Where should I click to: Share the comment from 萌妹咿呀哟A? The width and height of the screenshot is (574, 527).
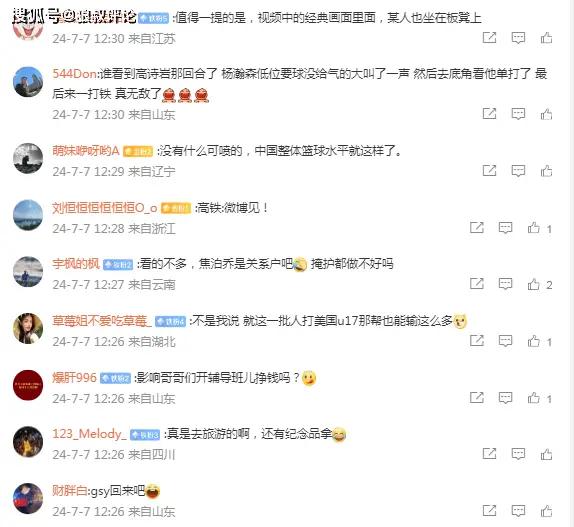pos(489,171)
